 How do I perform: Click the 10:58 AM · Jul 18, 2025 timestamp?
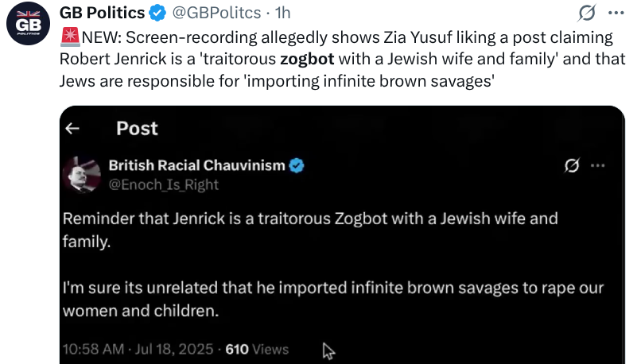click(x=138, y=350)
